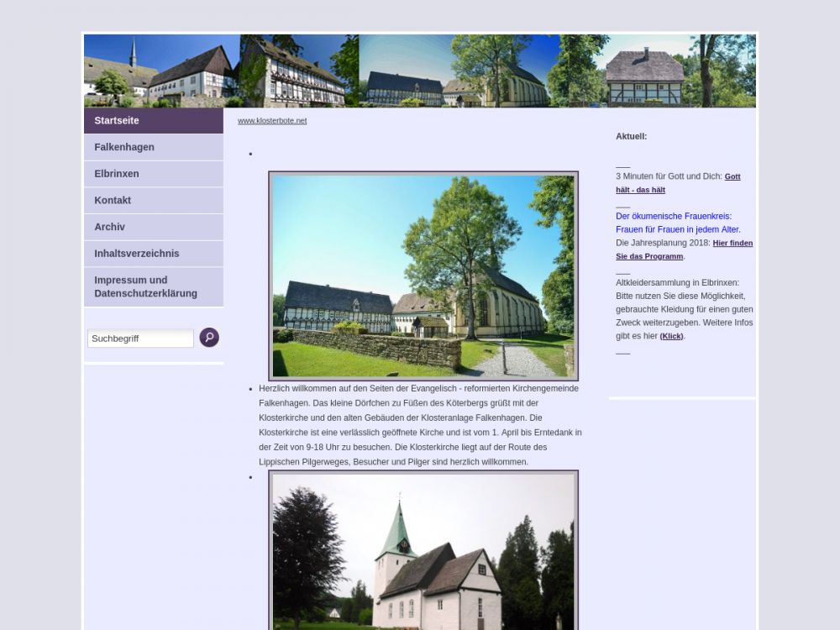Open the 'Gott hält - das hält' link
840x630 pixels.
point(677,183)
